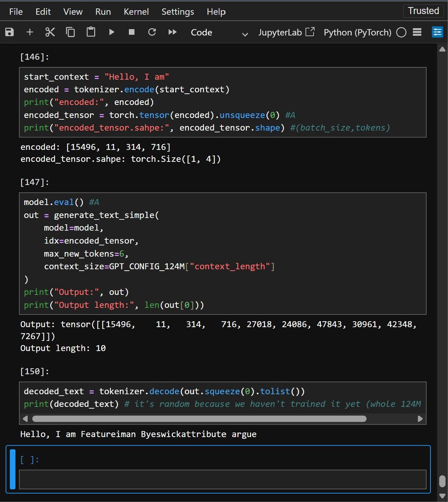Click the [150]: cell prompt label
Viewport: 448px width, 502px height.
(x=35, y=371)
